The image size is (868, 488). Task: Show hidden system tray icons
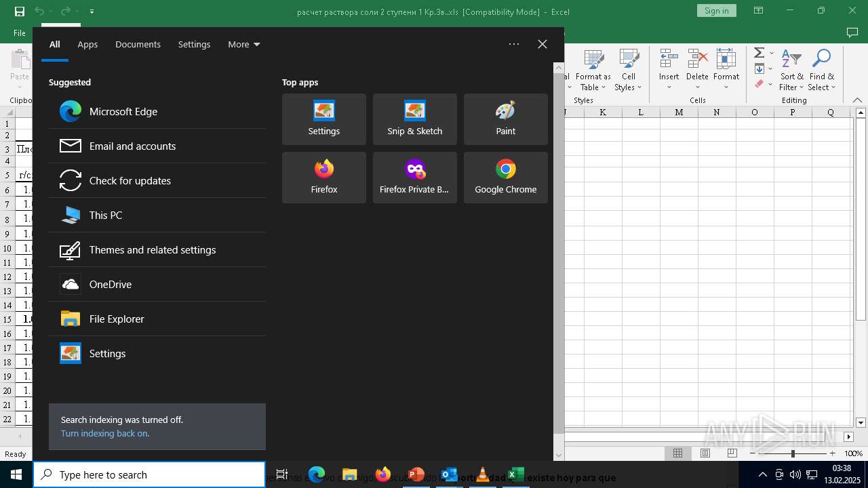coord(763,474)
